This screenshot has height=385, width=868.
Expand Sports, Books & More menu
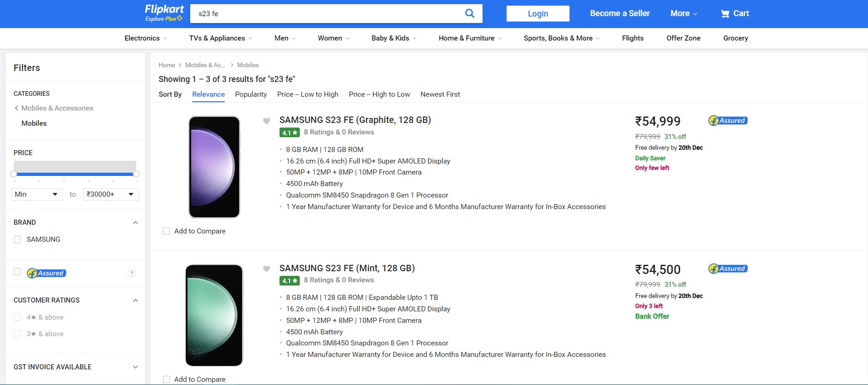click(x=562, y=38)
